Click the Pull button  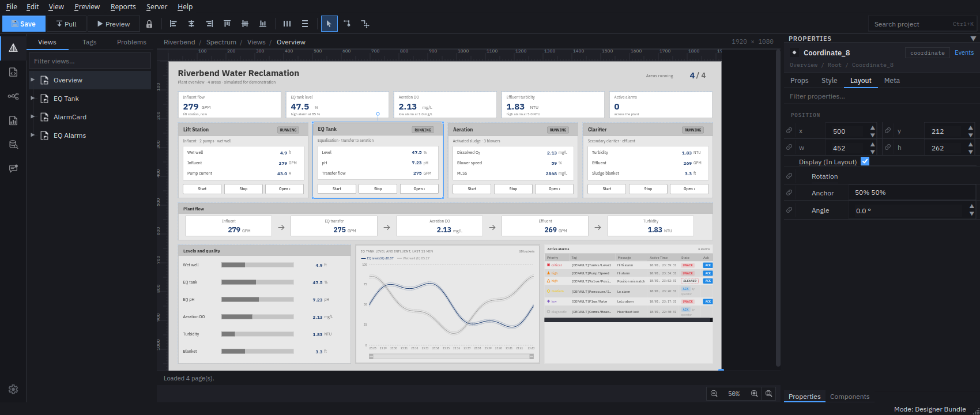tap(66, 24)
